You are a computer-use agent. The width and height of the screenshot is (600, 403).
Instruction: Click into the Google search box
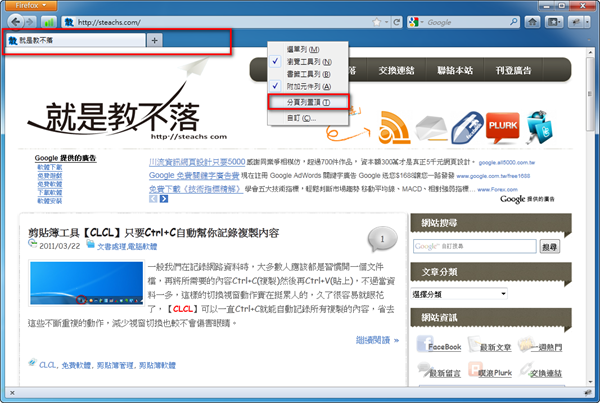coord(467,22)
